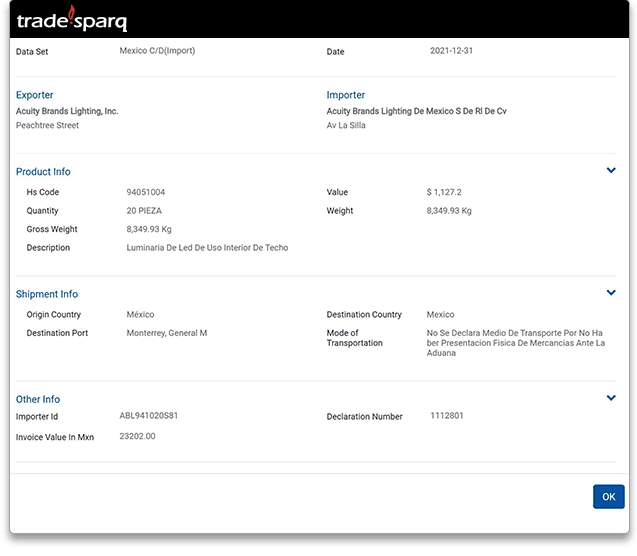Select the Value amount $ 1,127.2

(x=444, y=192)
